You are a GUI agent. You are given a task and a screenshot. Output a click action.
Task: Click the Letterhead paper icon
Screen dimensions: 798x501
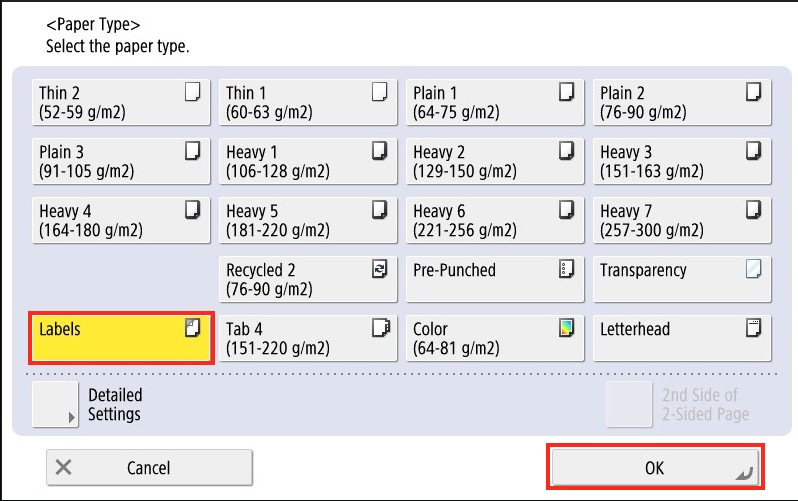[x=753, y=327]
